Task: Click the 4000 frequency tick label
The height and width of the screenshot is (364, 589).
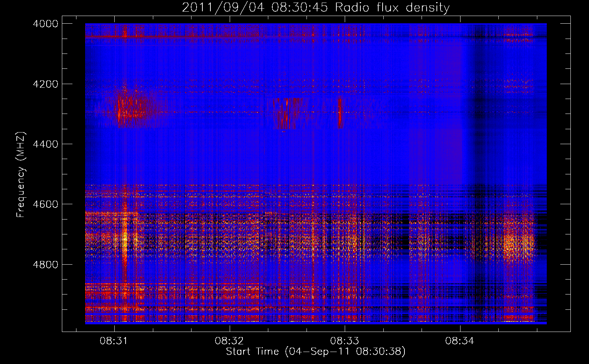Action: tap(46, 24)
